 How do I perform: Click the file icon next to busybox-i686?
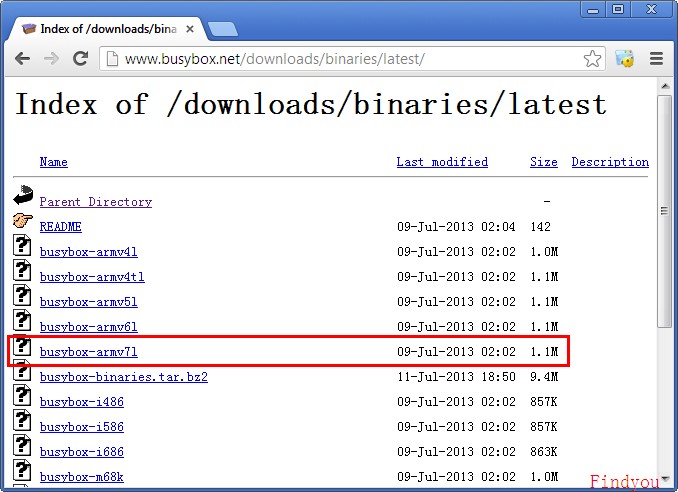click(x=22, y=445)
